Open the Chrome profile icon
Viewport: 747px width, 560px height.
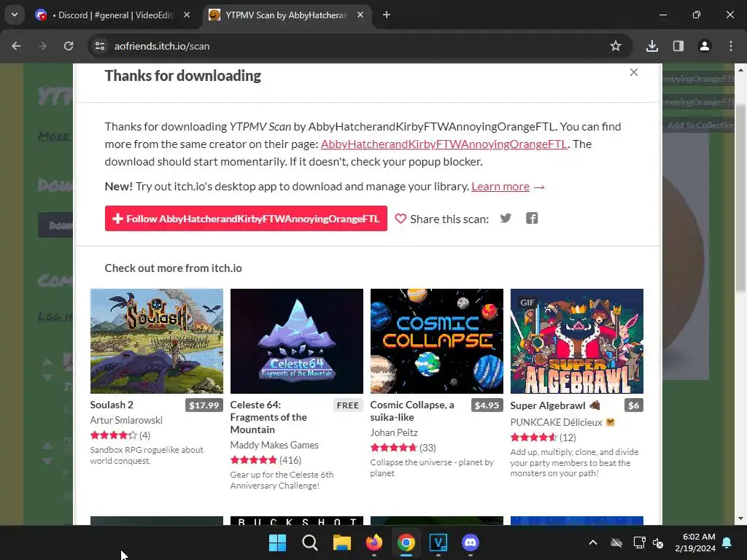(705, 46)
